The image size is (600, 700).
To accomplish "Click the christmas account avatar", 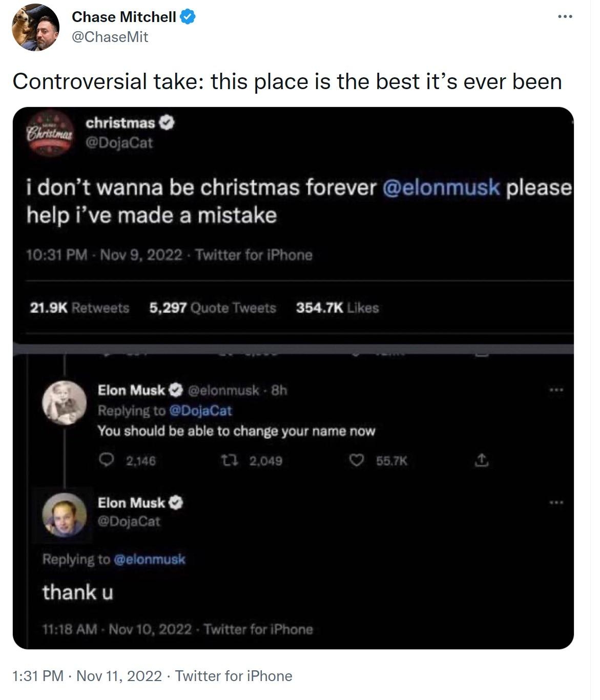I will (x=50, y=132).
